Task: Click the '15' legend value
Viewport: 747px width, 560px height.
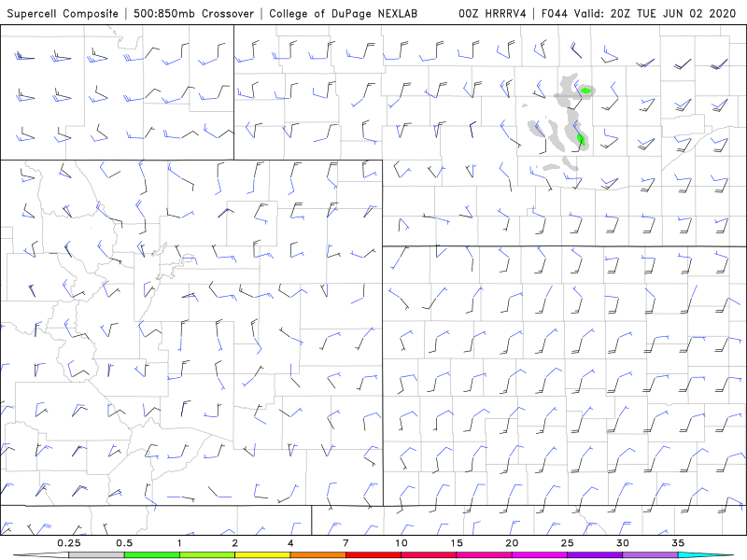Action: [457, 543]
